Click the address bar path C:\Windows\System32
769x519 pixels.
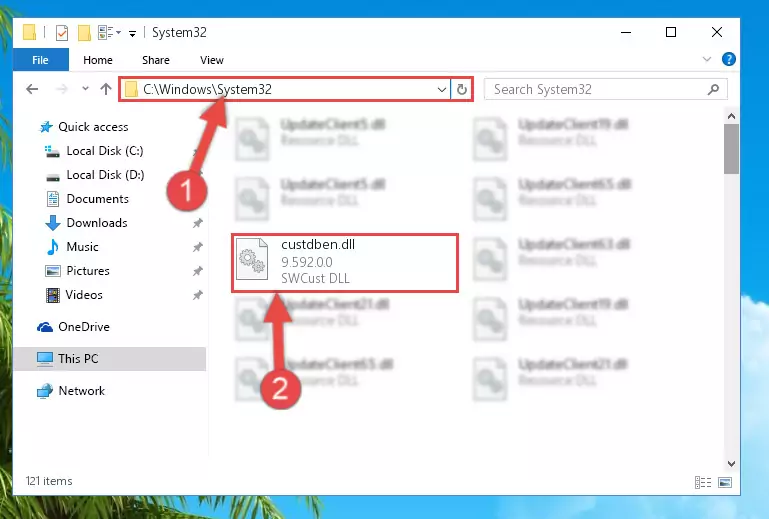pyautogui.click(x=207, y=89)
